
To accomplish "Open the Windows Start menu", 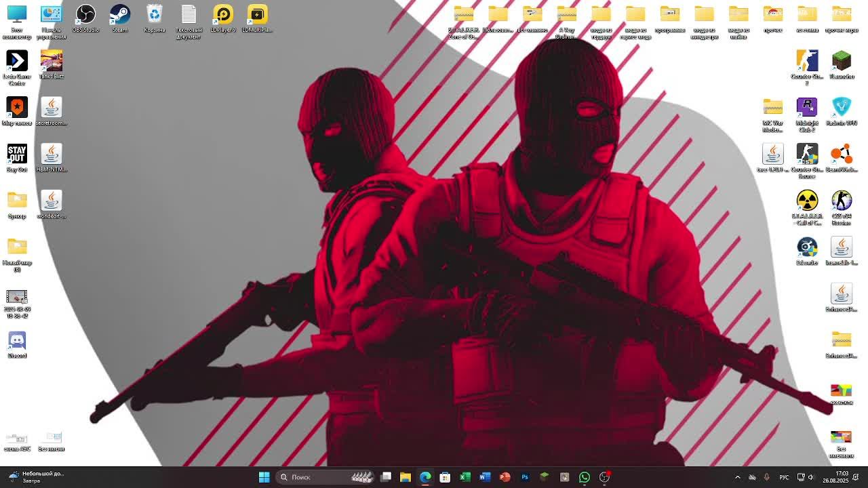I will click(x=264, y=477).
